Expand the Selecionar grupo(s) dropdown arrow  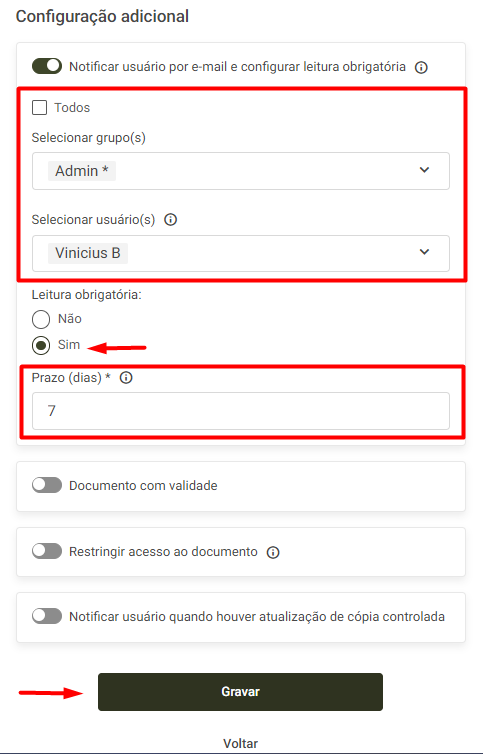pyautogui.click(x=424, y=170)
